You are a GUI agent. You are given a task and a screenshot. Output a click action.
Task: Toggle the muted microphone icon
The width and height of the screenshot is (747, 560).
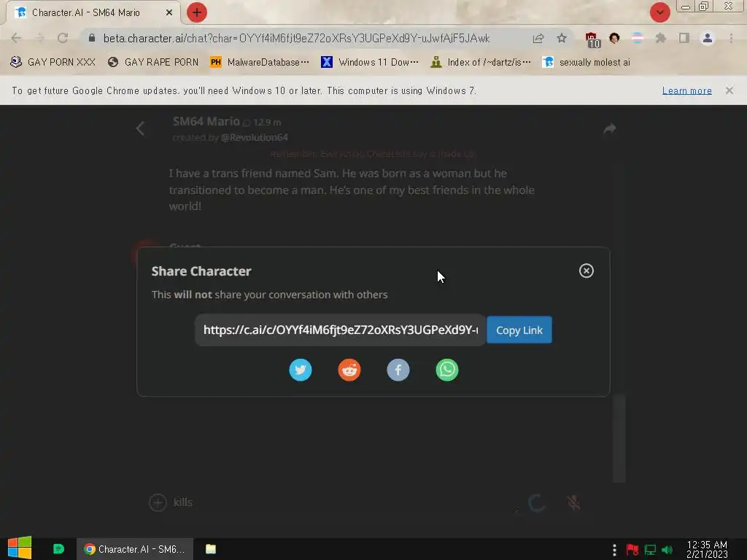tap(573, 502)
